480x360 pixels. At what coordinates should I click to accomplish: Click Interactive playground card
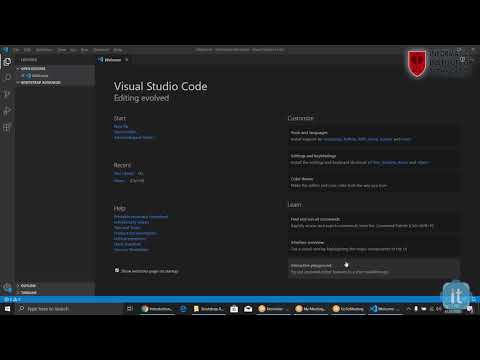point(373,269)
